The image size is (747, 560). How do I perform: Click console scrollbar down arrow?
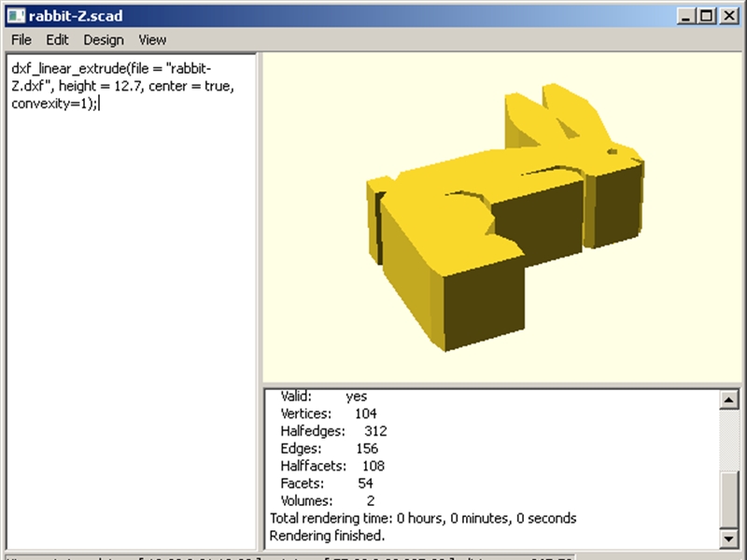point(729,539)
